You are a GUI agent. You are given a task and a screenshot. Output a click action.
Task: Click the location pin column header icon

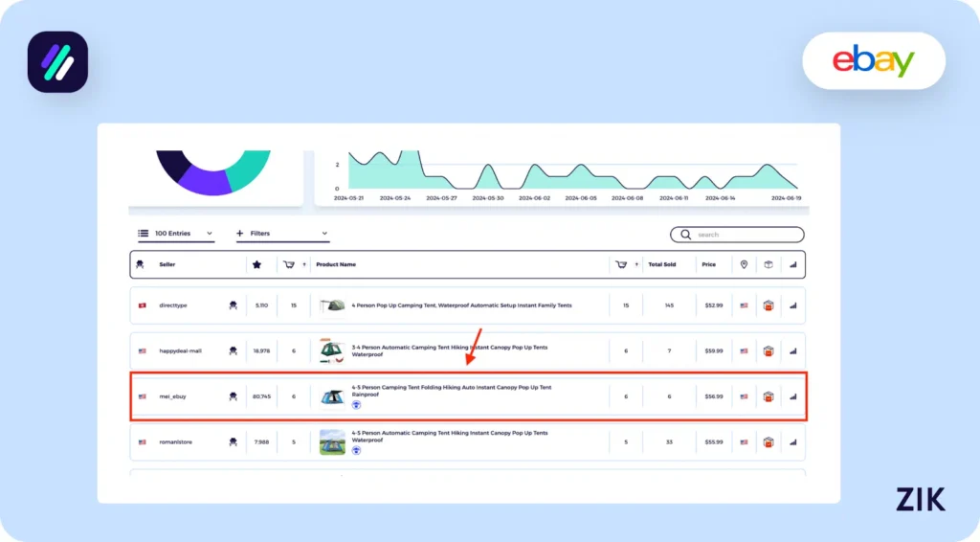click(744, 264)
